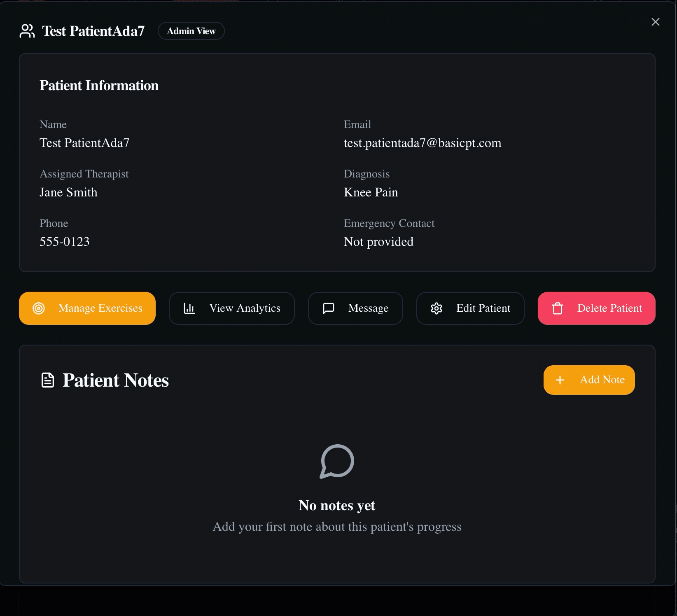Click the plus icon on Add Note
Viewport: 677px width, 616px height.
coord(560,380)
